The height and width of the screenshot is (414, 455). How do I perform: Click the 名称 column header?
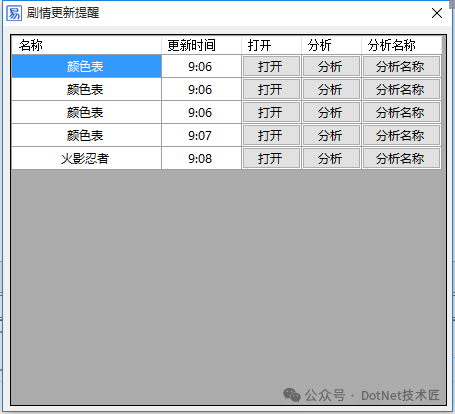pyautogui.click(x=86, y=45)
